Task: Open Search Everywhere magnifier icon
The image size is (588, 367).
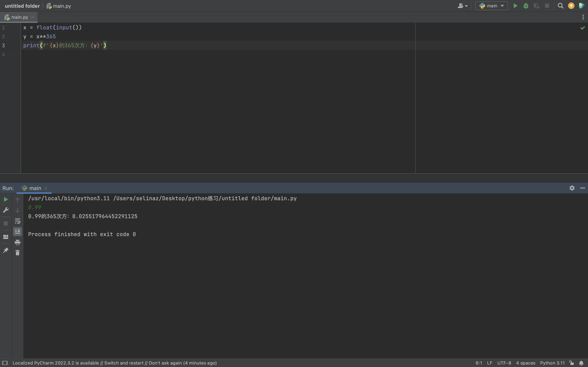Action: click(560, 6)
